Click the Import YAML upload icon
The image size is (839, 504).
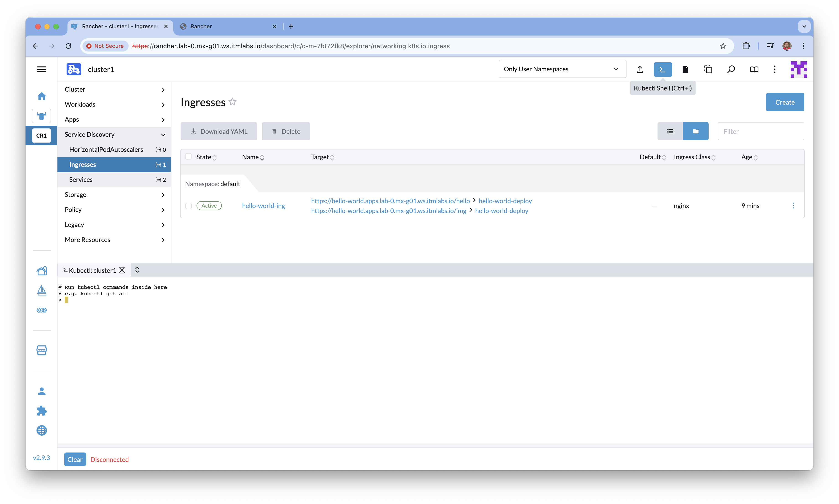pyautogui.click(x=640, y=69)
